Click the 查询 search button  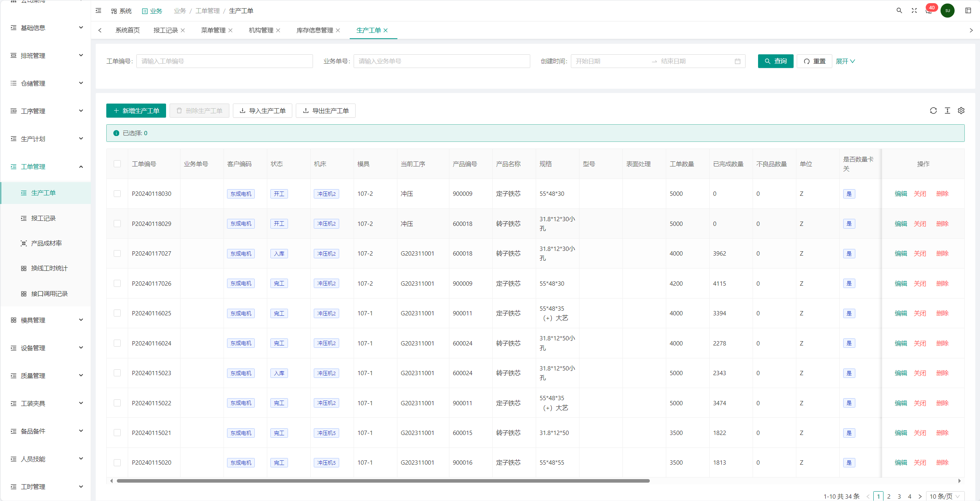[776, 61]
